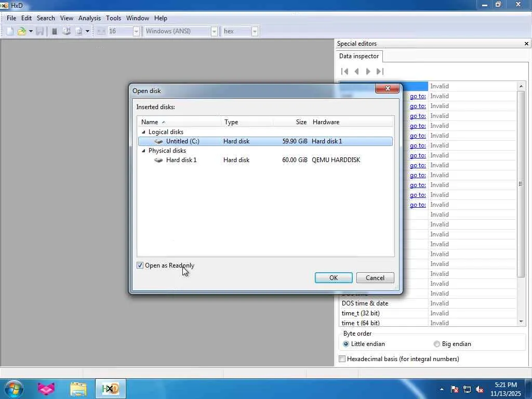Open the pink cat app on taskbar
This screenshot has height=399, width=532.
coord(46,389)
